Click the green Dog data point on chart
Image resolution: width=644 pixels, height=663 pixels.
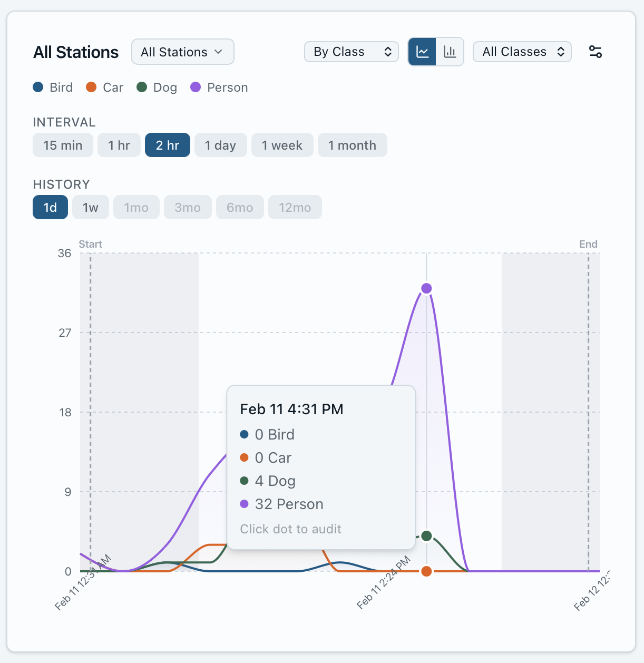click(426, 536)
